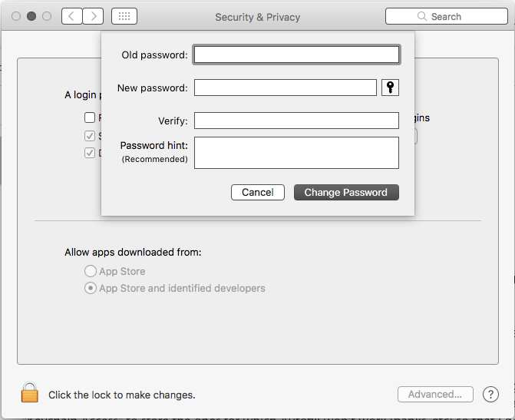
Task: Open help with the question mark button
Action: (490, 394)
